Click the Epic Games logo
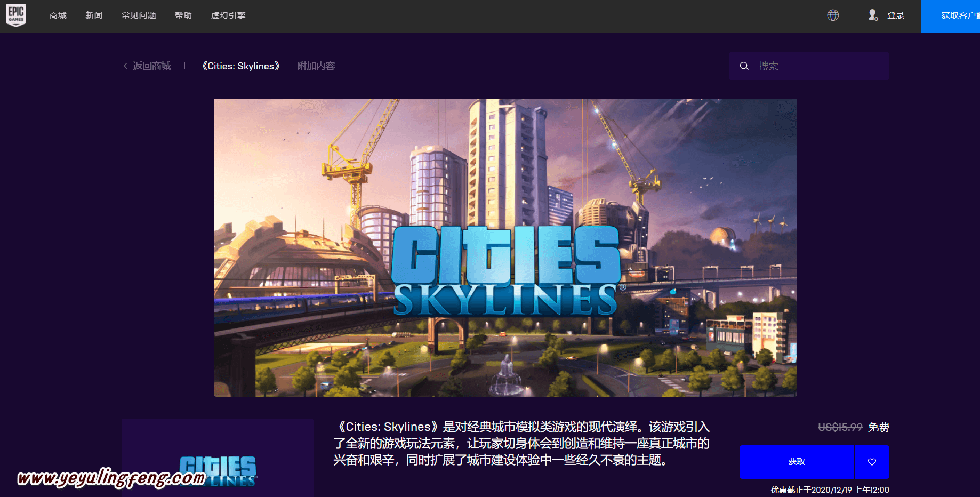 point(16,15)
